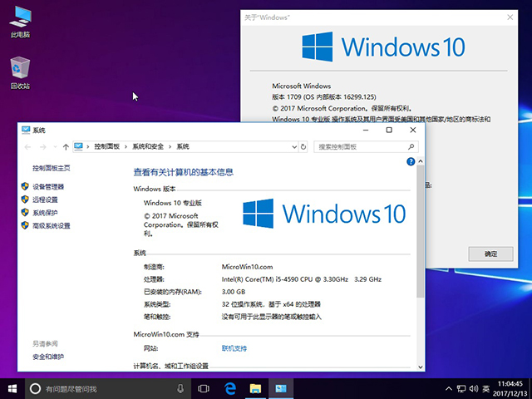The height and width of the screenshot is (399, 532).
Task: Expand the chevron after 系统和安全 breadcrumb
Action: tap(170, 147)
